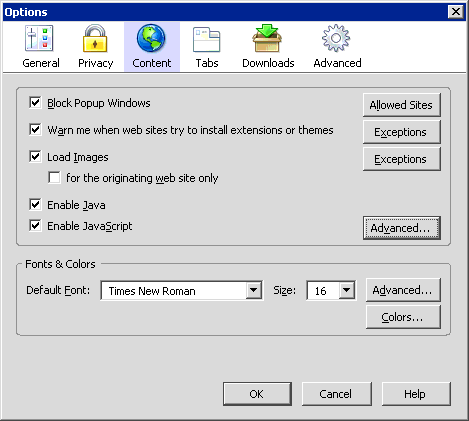Open the Privacy padlock icon

point(95,38)
